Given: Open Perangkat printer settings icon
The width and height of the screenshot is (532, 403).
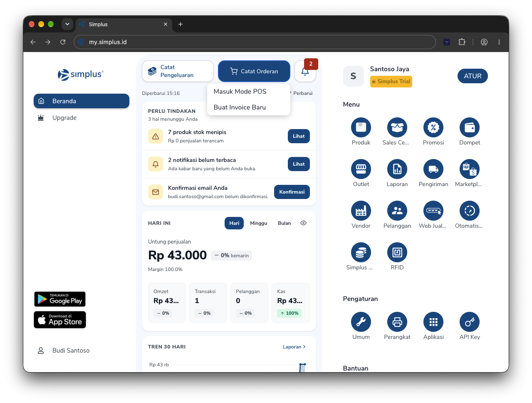Looking at the screenshot, I should pos(397,322).
